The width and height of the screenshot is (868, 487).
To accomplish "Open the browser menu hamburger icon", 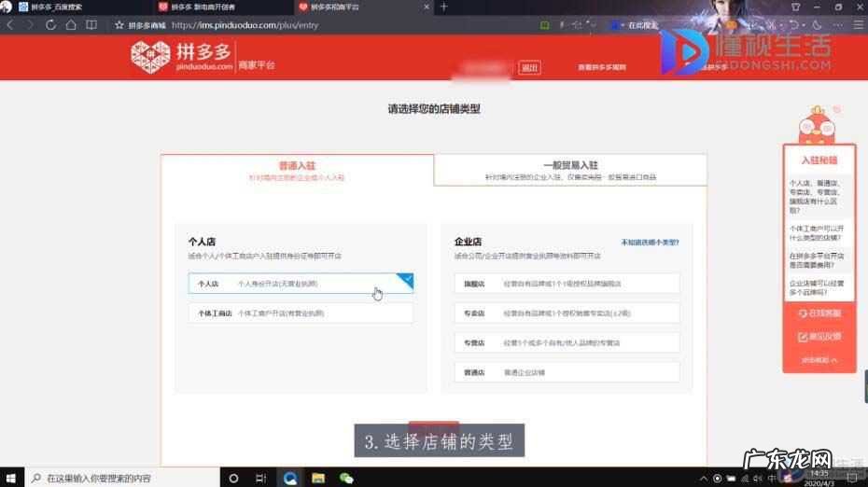I will (x=859, y=25).
